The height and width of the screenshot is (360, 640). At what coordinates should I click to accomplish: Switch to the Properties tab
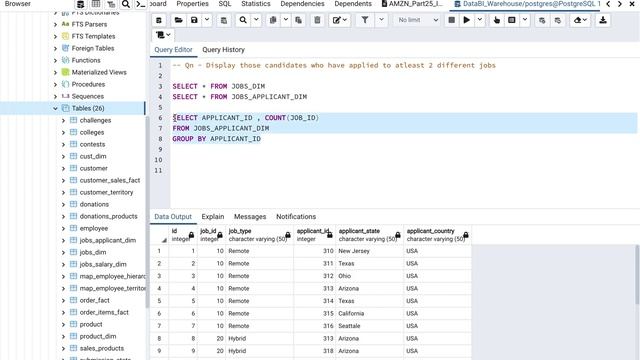[192, 4]
